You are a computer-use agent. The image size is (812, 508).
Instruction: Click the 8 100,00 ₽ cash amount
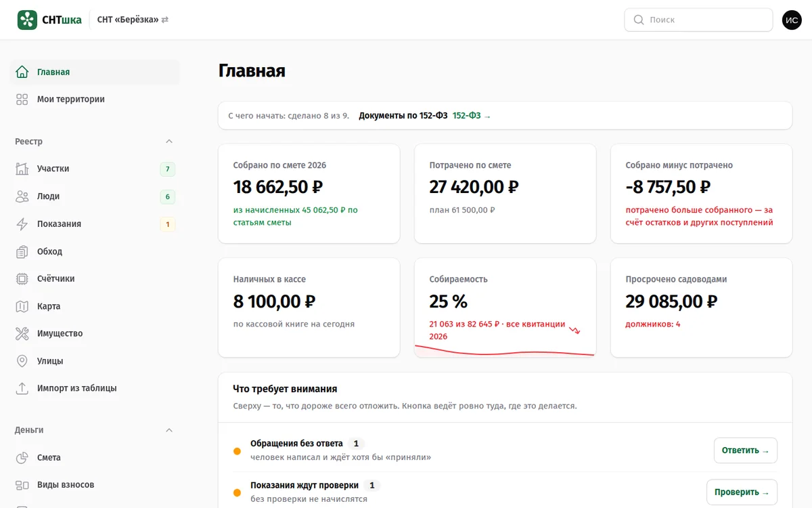275,301
